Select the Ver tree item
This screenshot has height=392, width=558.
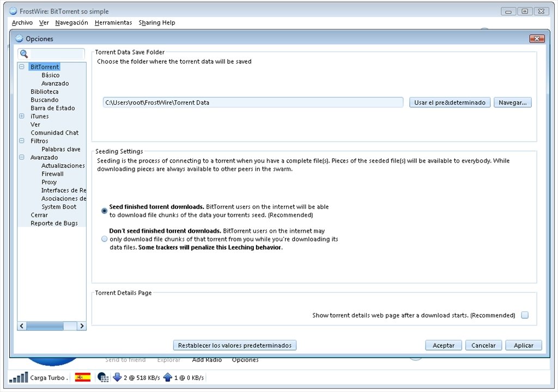35,124
